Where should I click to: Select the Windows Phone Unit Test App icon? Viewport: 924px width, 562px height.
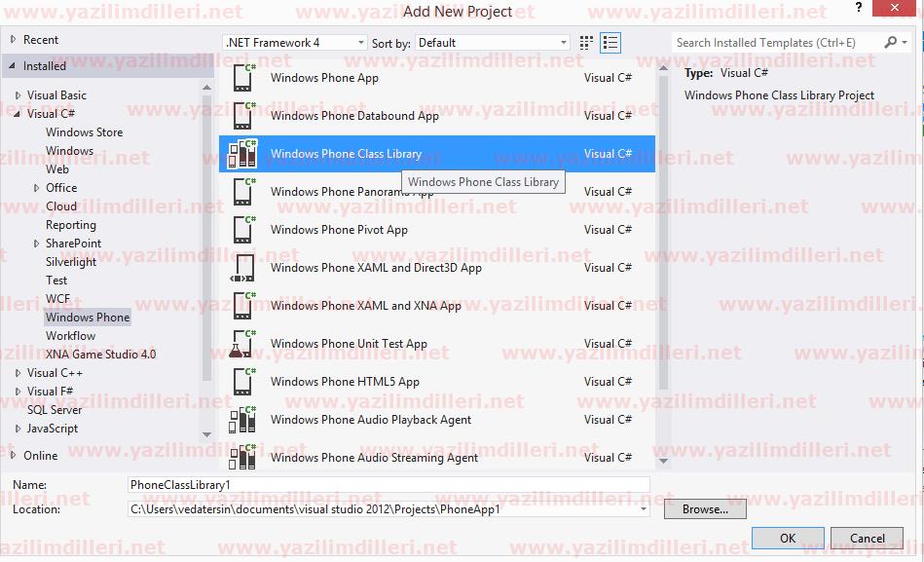click(x=242, y=344)
